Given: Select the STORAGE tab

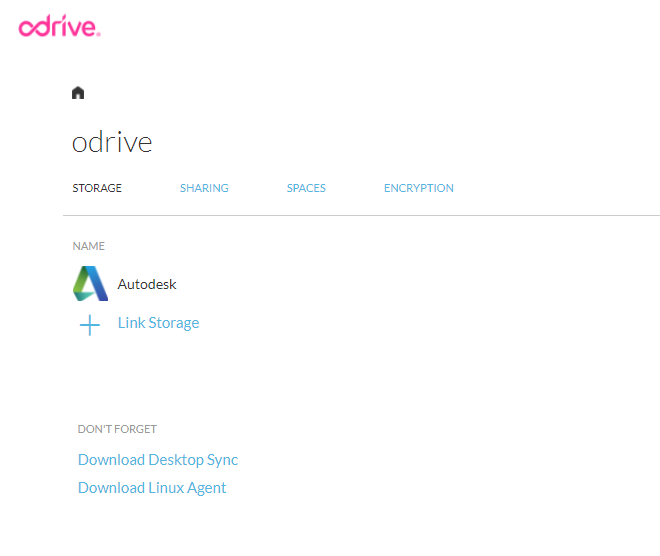Looking at the screenshot, I should pos(97,188).
